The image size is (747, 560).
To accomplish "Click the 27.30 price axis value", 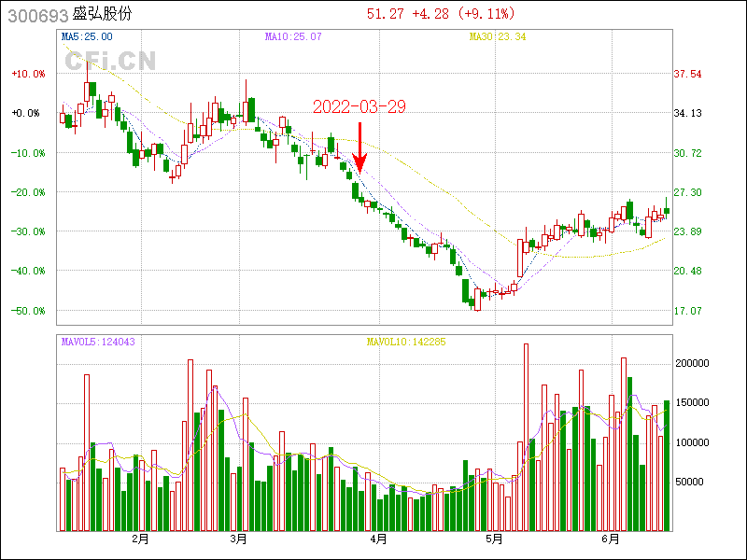I will [687, 192].
